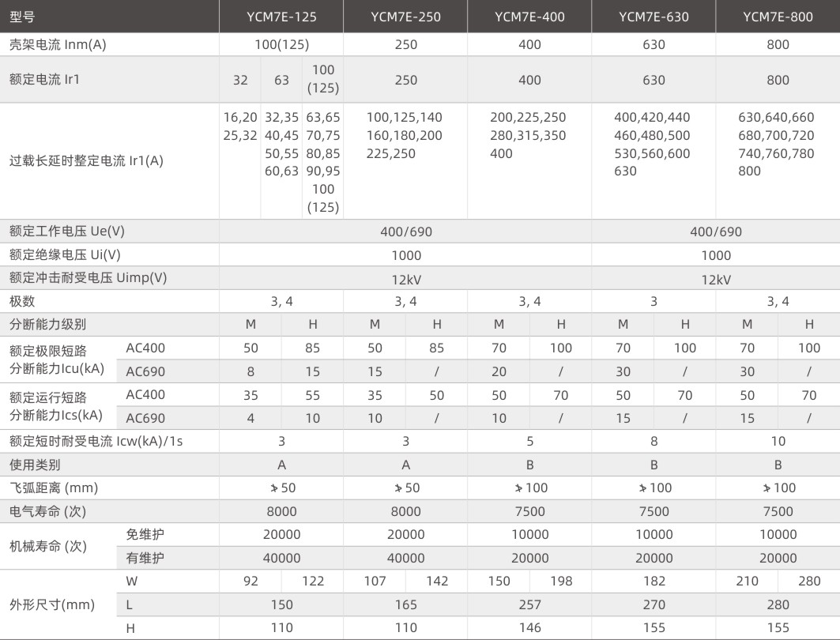Select the 额定冲击耐受电压 Uimp(V) label
The image size is (840, 640).
(88, 277)
